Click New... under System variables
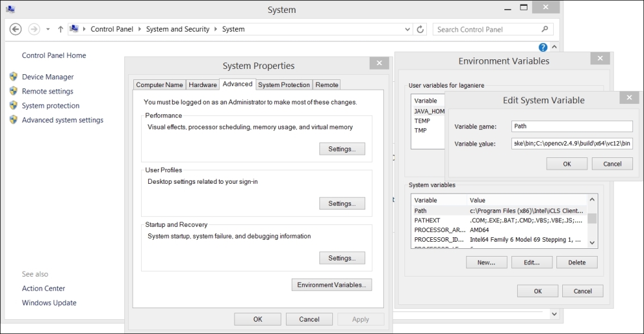 (486, 262)
